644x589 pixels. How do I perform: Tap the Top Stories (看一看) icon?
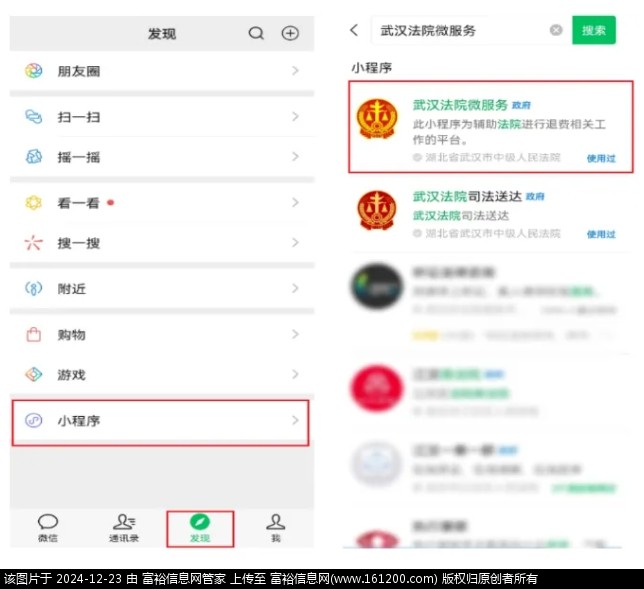coord(34,202)
